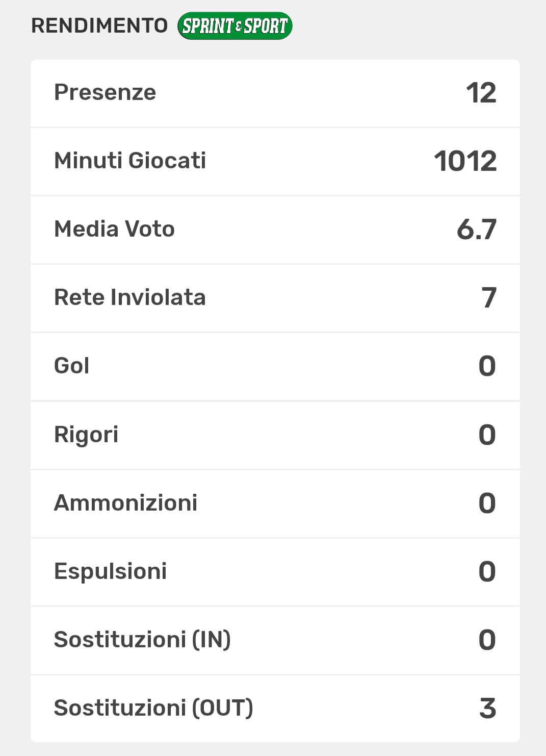Click the Sostituzioni (IN) value zero
This screenshot has height=756, width=546.
[x=487, y=640]
